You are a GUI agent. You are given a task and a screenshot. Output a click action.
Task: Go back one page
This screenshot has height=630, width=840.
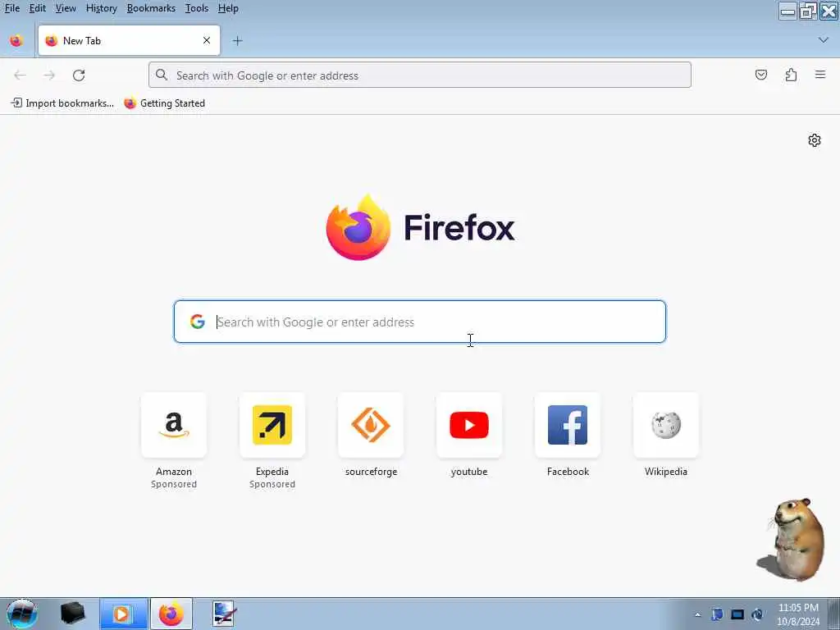[x=20, y=75]
